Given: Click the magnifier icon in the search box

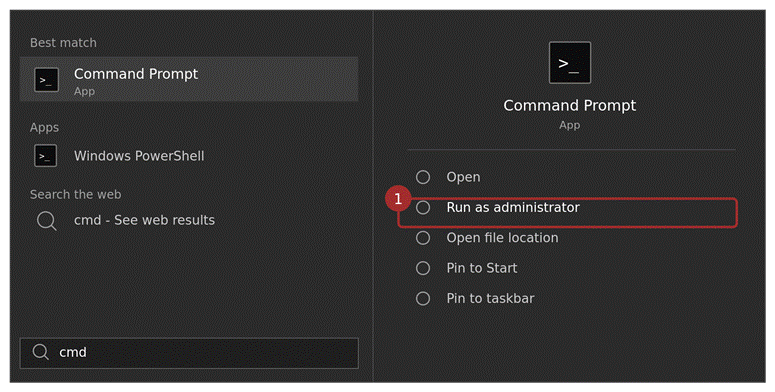Looking at the screenshot, I should [41, 352].
